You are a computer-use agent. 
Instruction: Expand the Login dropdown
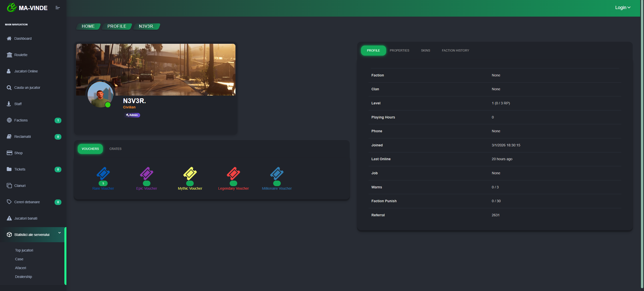(623, 8)
